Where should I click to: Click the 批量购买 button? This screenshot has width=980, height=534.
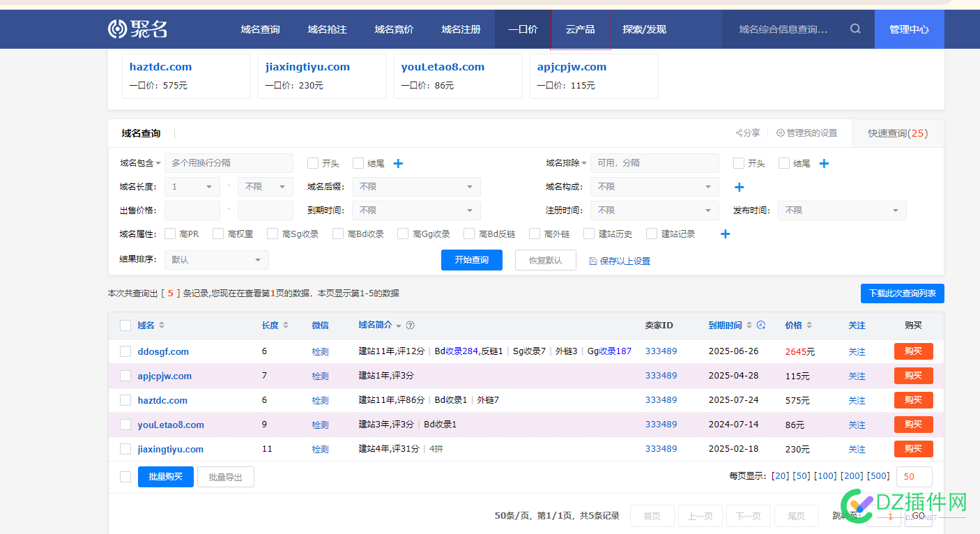pyautogui.click(x=166, y=477)
